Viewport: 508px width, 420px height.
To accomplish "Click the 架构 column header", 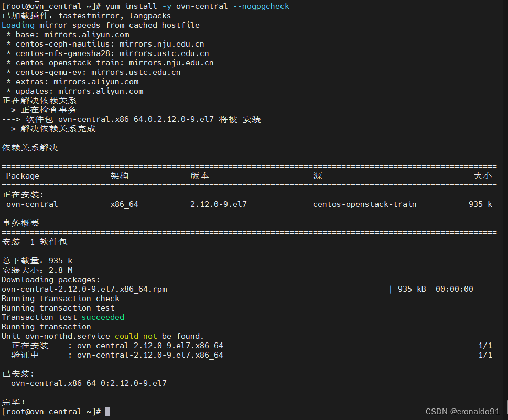I will point(119,176).
